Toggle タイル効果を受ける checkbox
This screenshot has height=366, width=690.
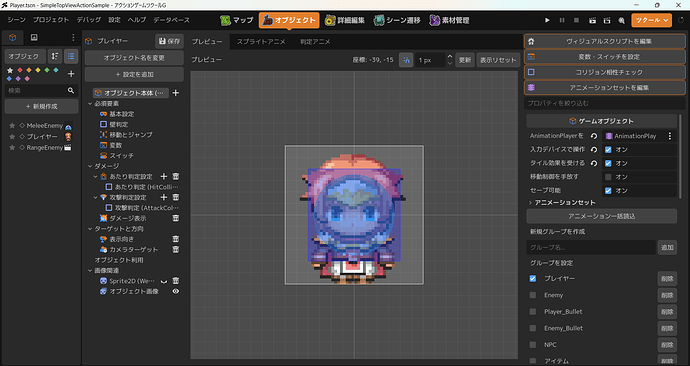[608, 164]
